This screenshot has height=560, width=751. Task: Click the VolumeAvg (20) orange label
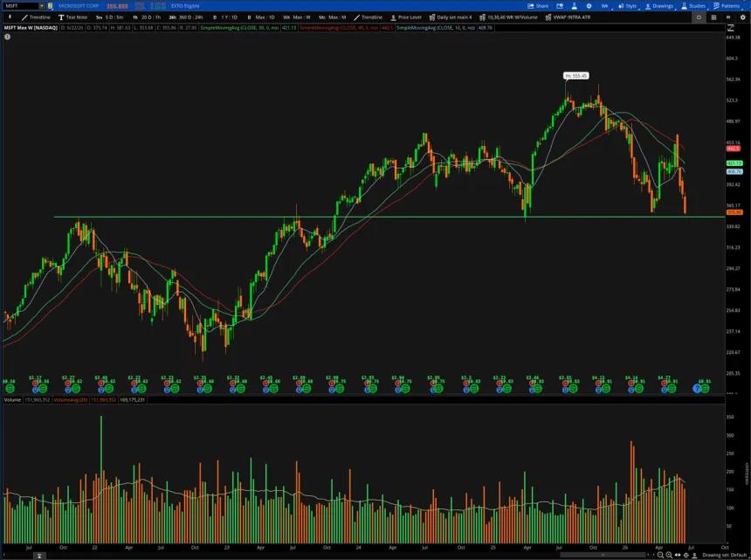[x=71, y=399]
